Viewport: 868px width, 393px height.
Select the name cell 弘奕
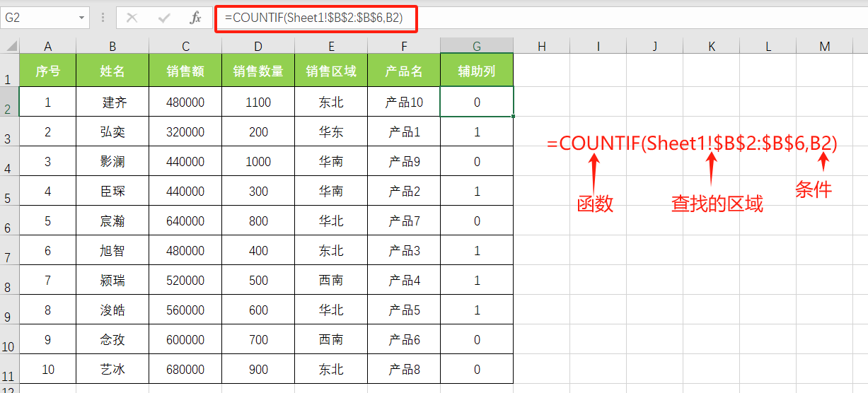(112, 131)
